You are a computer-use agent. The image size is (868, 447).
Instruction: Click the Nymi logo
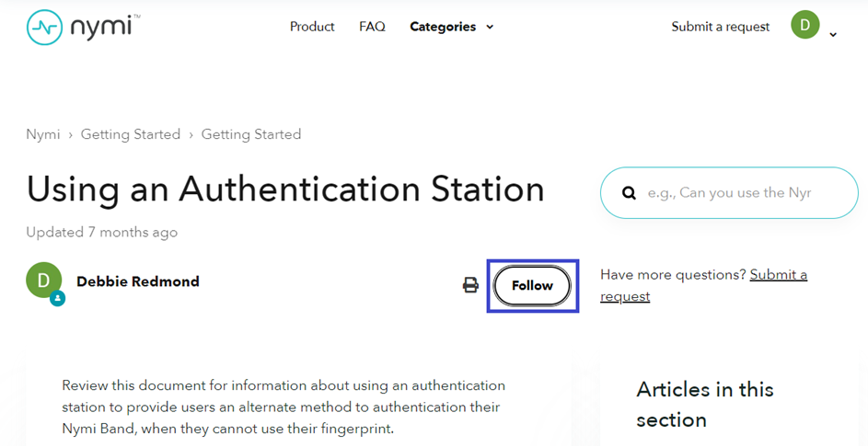pos(83,27)
